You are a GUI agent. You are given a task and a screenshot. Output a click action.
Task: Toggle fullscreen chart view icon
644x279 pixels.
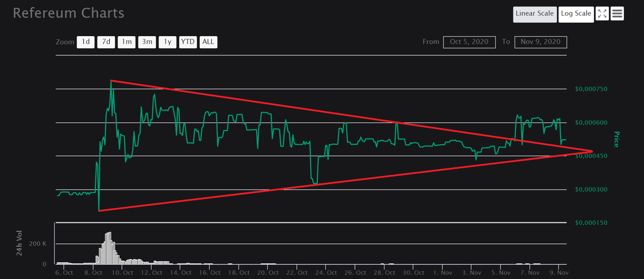tap(602, 14)
